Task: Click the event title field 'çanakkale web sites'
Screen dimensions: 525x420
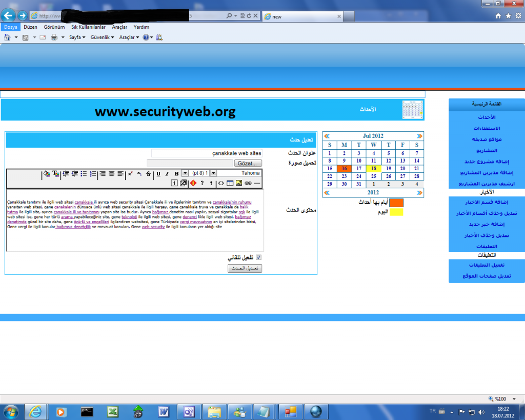Action: pos(207,153)
